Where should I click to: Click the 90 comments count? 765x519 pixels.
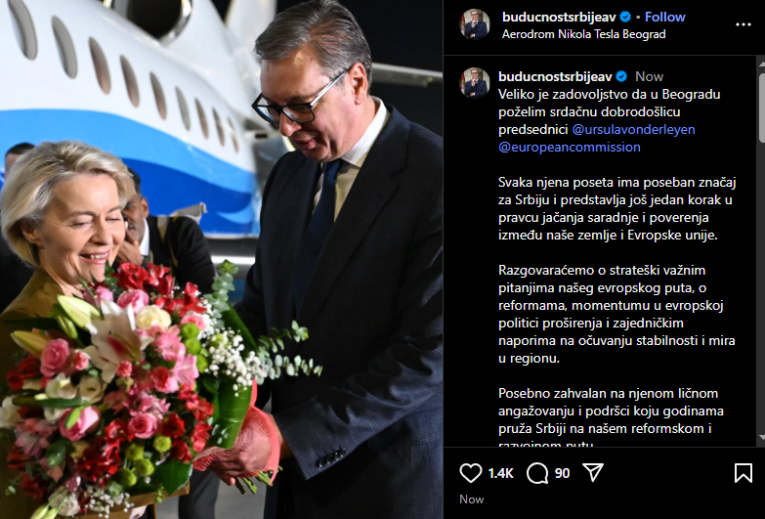(x=562, y=473)
